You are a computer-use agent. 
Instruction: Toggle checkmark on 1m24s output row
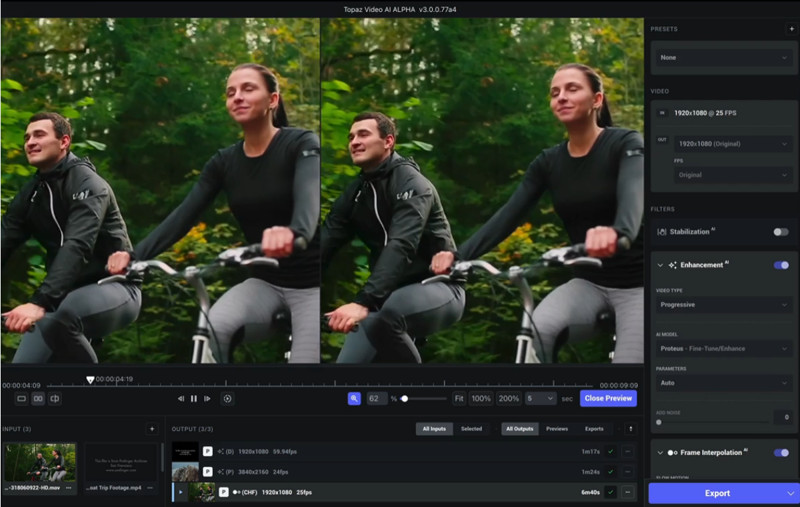point(610,472)
